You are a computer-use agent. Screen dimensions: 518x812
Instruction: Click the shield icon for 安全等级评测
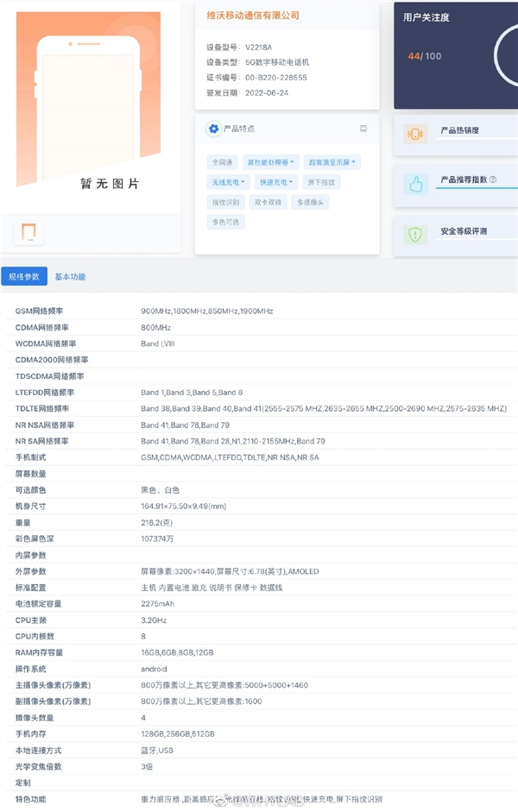[x=415, y=234]
